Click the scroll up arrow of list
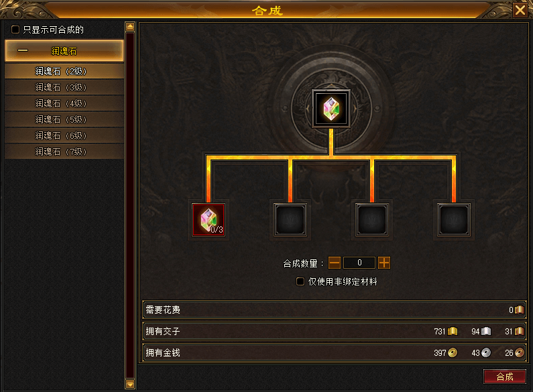 [130, 27]
